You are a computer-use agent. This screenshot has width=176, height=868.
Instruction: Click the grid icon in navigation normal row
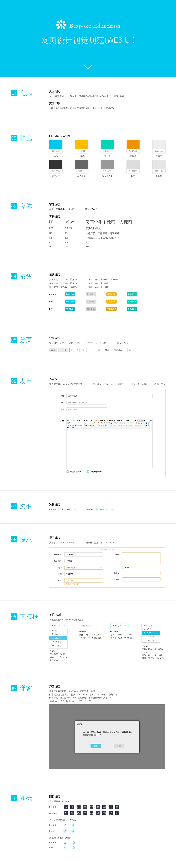(x=72, y=807)
